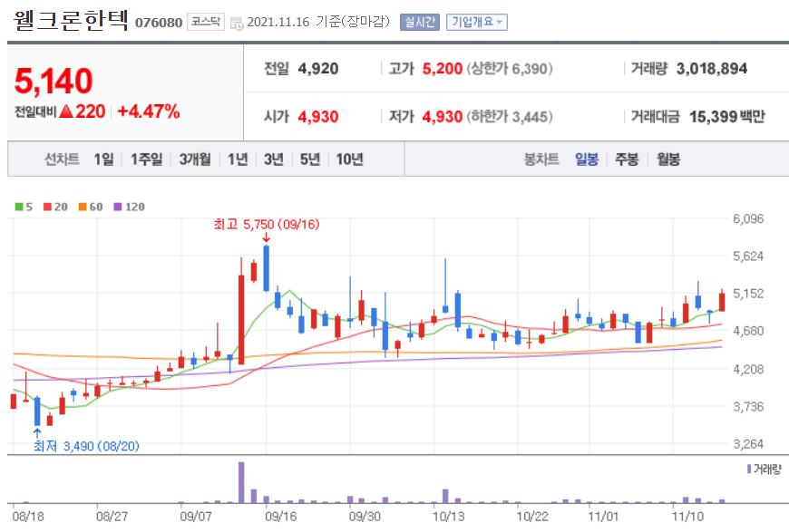Click the orange 60-day average legend swatch

click(x=83, y=207)
